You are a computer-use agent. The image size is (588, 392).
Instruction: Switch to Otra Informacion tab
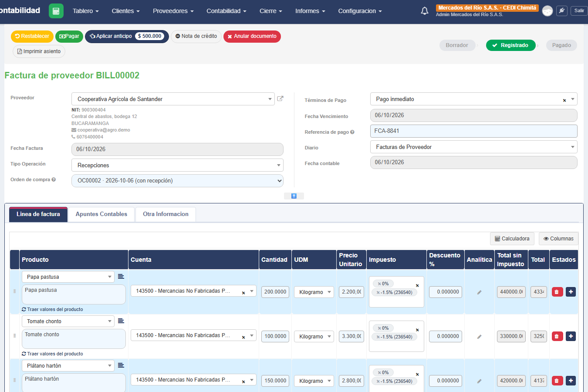[x=166, y=214]
